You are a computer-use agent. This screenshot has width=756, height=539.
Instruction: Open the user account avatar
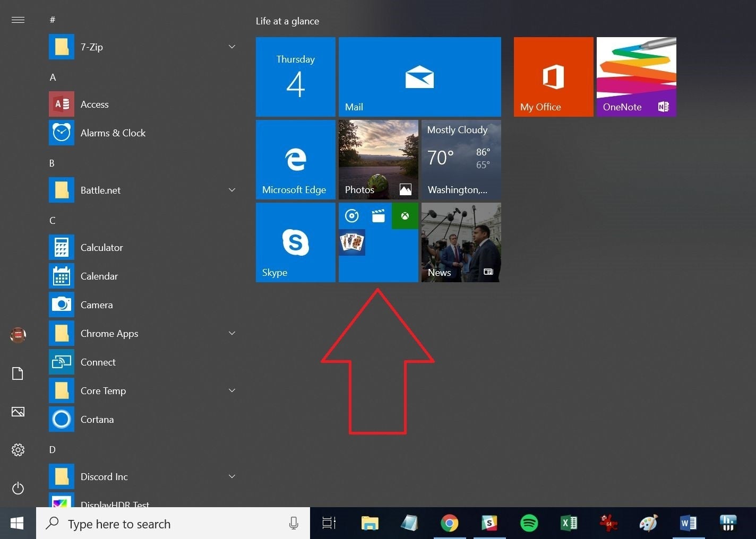(18, 335)
